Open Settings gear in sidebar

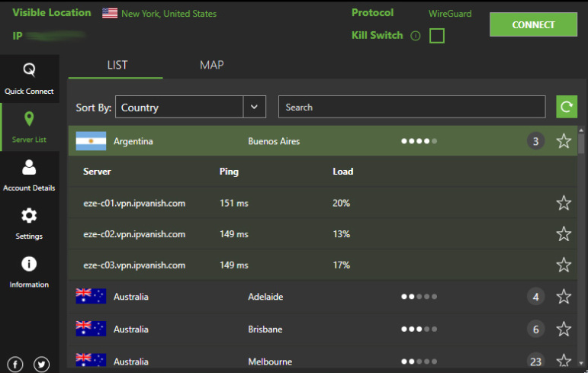coord(29,223)
